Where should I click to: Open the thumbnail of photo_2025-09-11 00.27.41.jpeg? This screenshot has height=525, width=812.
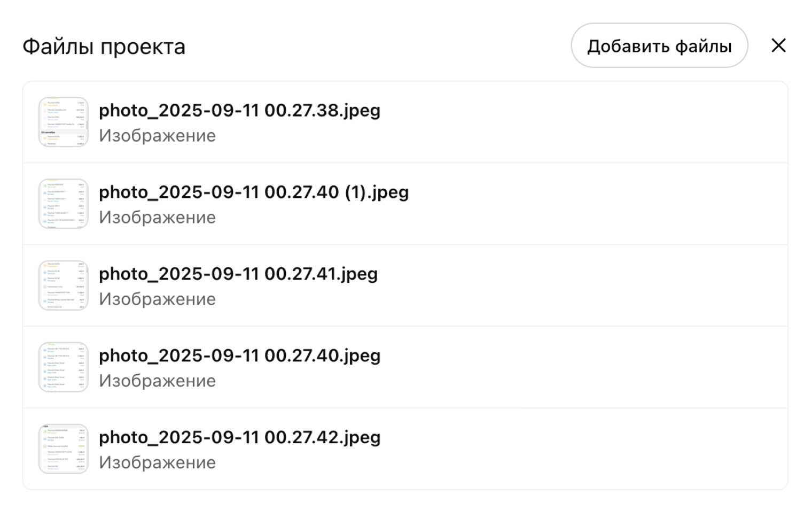click(x=63, y=285)
